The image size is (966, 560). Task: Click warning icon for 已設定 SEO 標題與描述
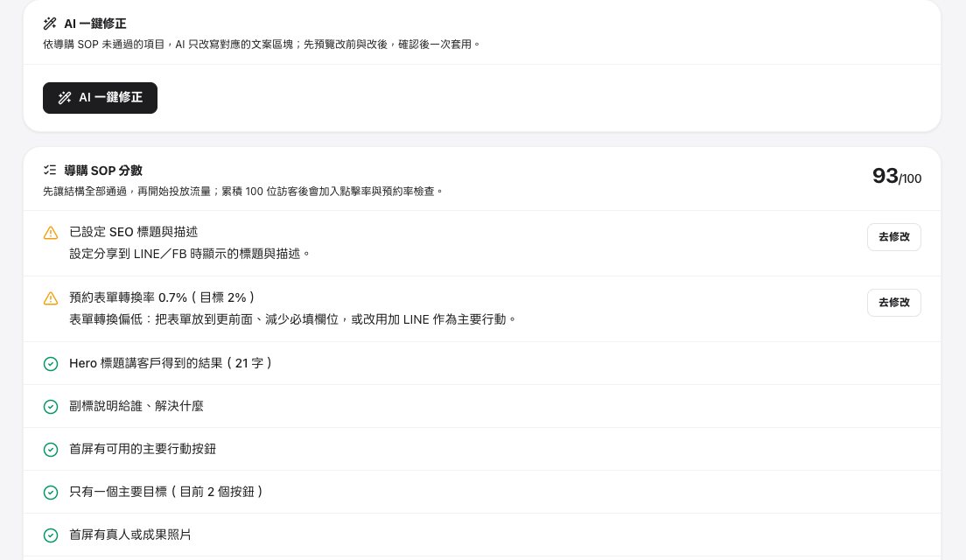click(x=51, y=233)
